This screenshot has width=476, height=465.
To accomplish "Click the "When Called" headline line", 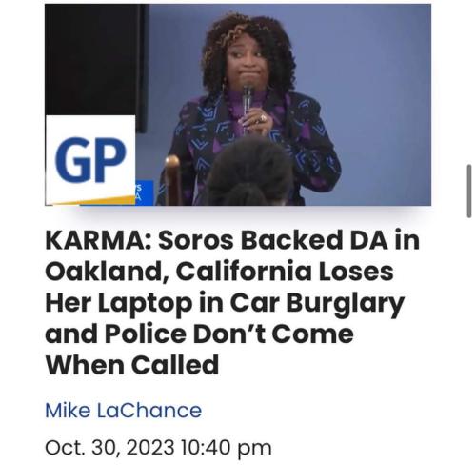I will point(132,365).
